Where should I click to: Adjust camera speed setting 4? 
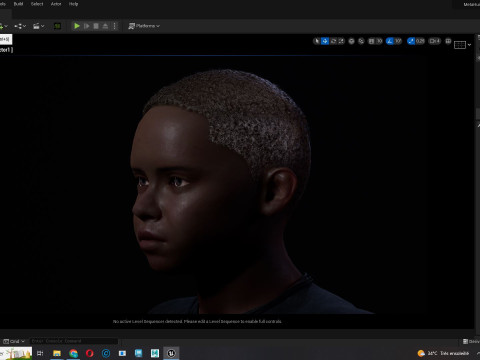click(435, 41)
